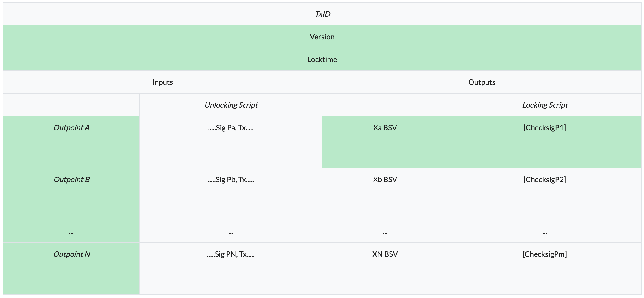Screen dimensions: 644x298
Task: Select the Xa BSV output value
Action: pos(385,128)
